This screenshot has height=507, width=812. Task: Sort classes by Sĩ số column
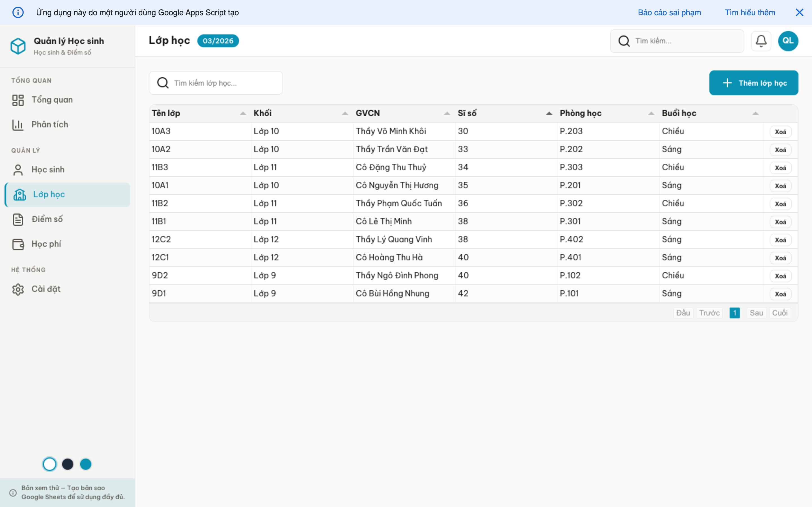[x=549, y=113]
